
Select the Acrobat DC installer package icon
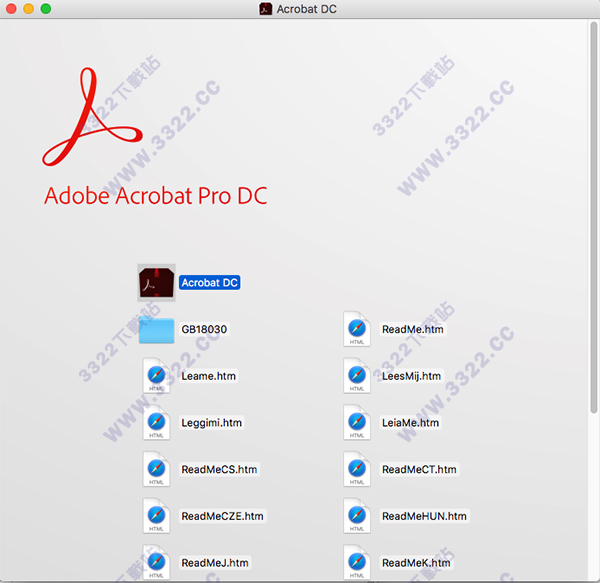pos(157,283)
